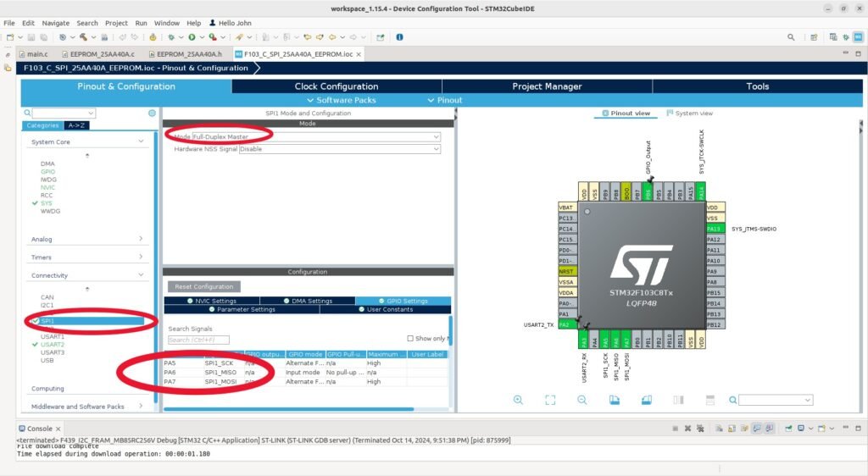Select USART2 in Connectivity list
Screen dimensions: 868x476
point(52,345)
